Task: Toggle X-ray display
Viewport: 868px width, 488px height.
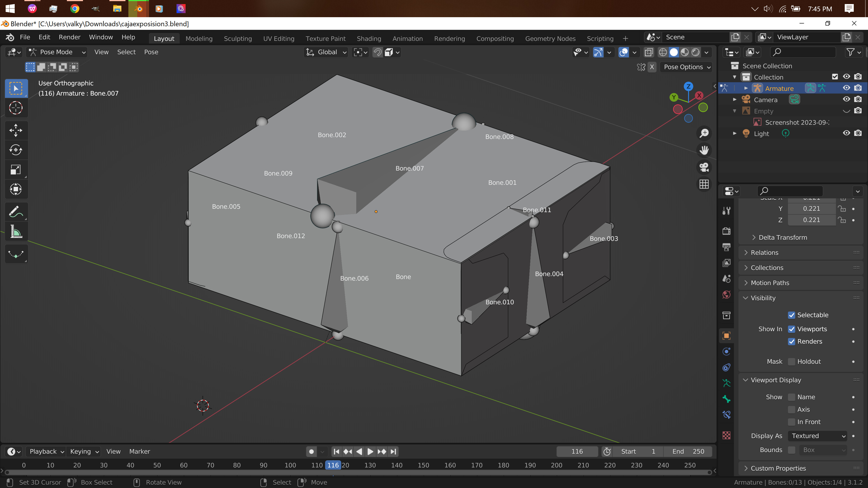Action: (x=649, y=52)
